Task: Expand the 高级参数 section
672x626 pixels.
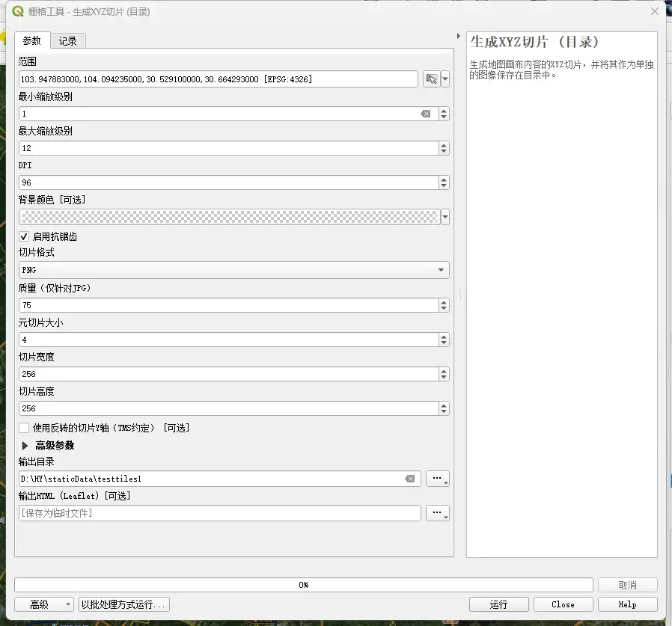Action: (25, 445)
